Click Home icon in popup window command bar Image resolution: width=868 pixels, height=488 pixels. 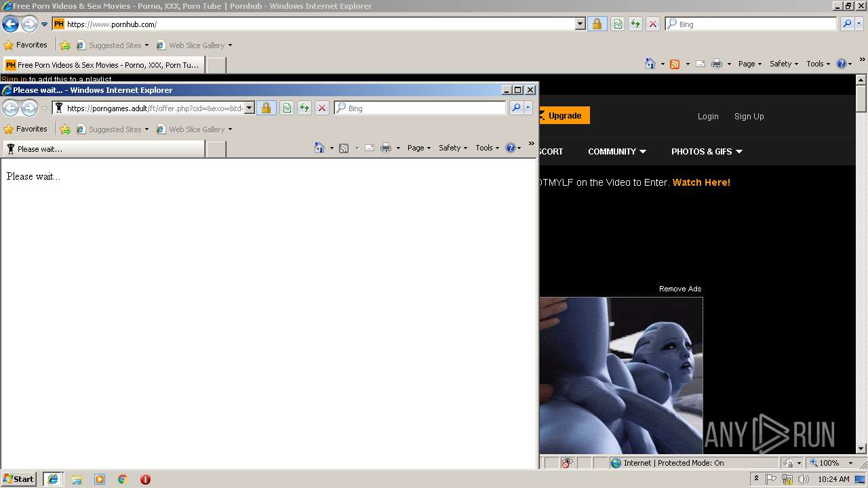319,148
